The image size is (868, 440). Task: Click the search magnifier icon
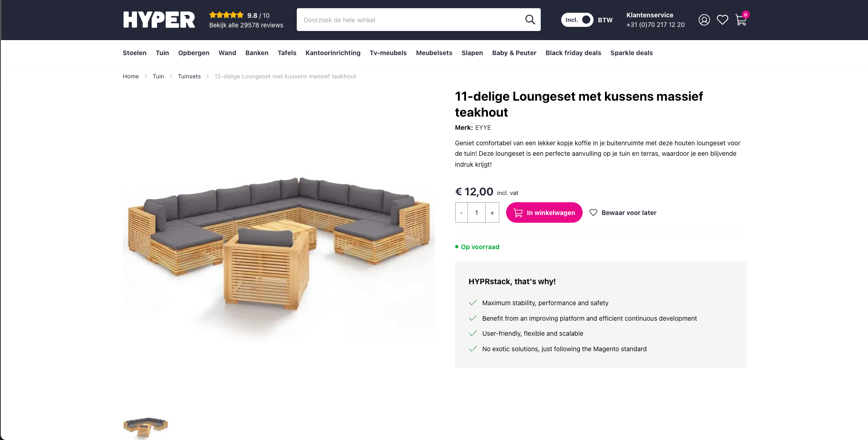tap(530, 20)
